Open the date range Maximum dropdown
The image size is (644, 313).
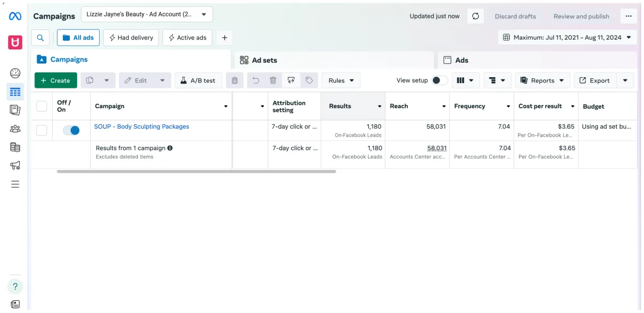coord(567,38)
